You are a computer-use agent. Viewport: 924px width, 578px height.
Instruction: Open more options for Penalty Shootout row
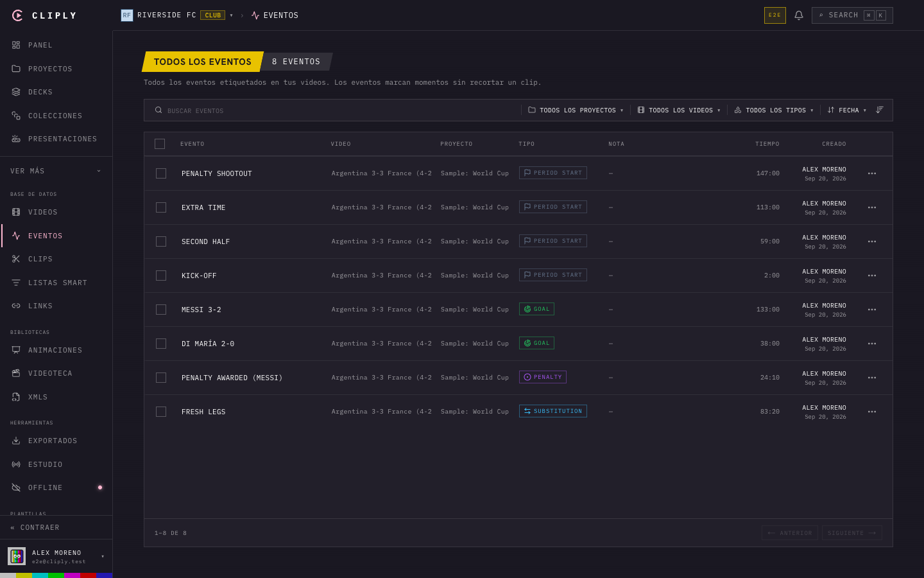coord(872,173)
